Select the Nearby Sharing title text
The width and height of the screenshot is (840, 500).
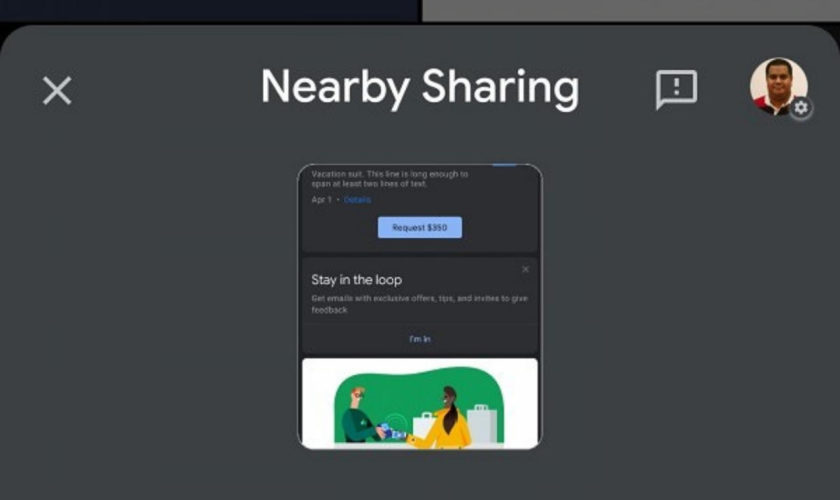(x=419, y=88)
